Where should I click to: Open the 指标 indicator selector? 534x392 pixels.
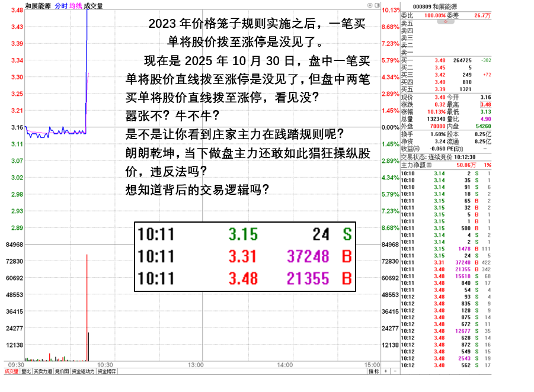point(373,371)
